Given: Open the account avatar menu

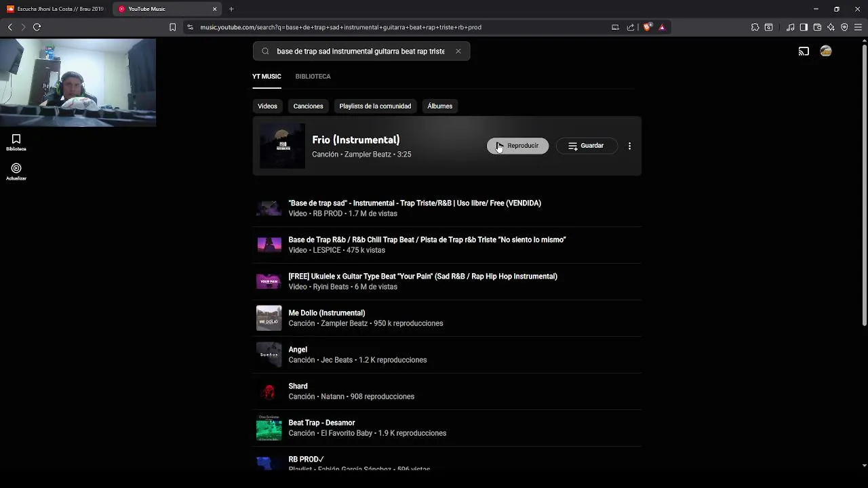Looking at the screenshot, I should pyautogui.click(x=826, y=52).
